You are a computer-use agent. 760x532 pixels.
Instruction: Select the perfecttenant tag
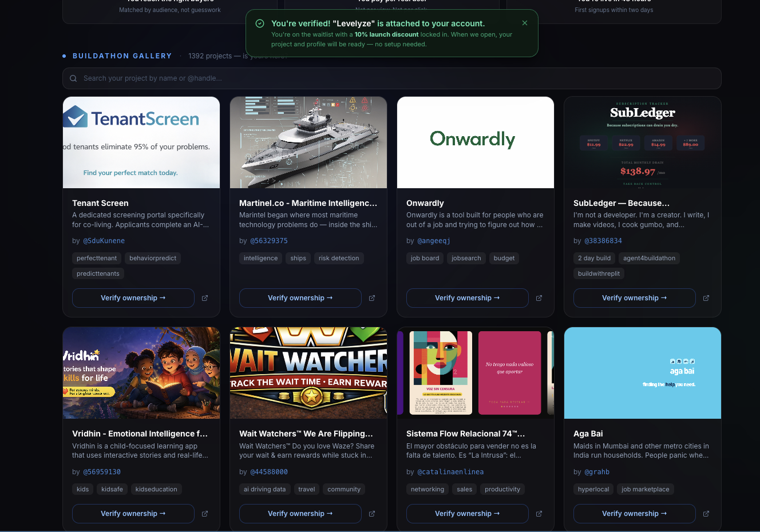pos(97,258)
